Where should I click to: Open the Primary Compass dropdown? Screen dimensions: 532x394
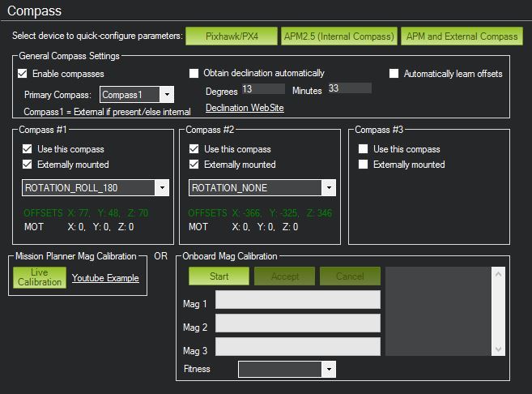click(137, 94)
